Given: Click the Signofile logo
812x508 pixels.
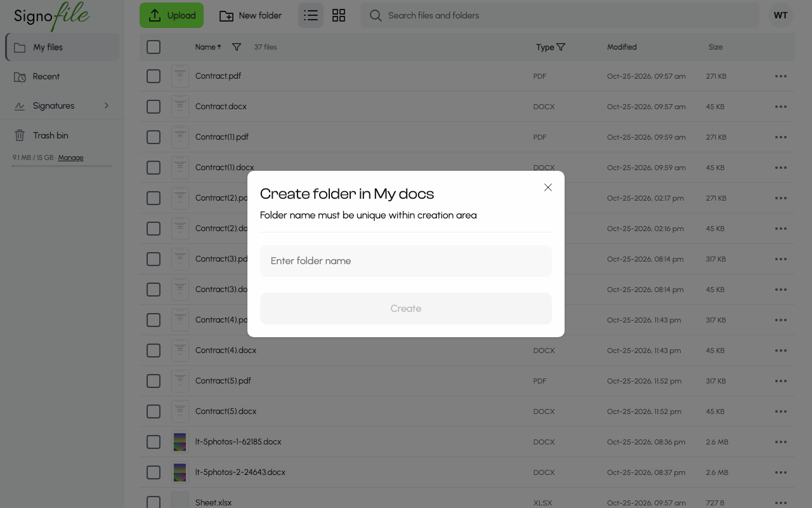Looking at the screenshot, I should 52,15.
